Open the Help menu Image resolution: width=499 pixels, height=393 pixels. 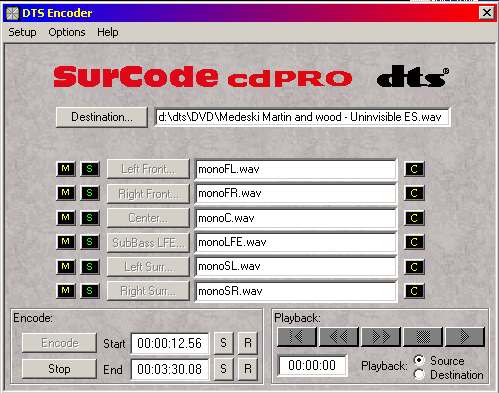pyautogui.click(x=108, y=32)
